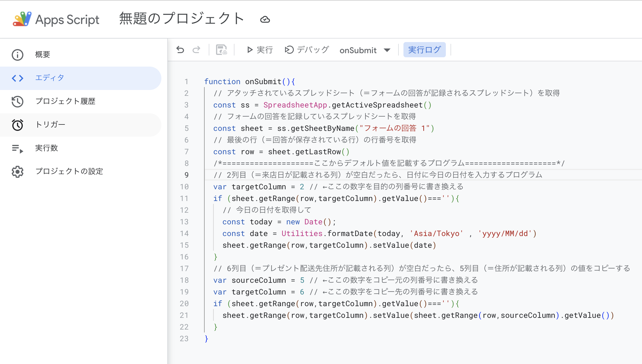Click 無題のプロジェクト to rename project
Viewport: 642px width, 364px height.
click(x=181, y=19)
